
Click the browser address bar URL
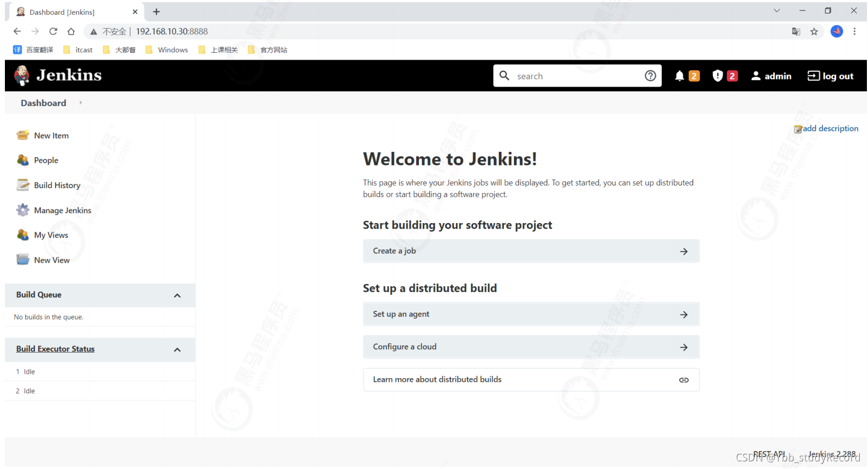pos(172,32)
